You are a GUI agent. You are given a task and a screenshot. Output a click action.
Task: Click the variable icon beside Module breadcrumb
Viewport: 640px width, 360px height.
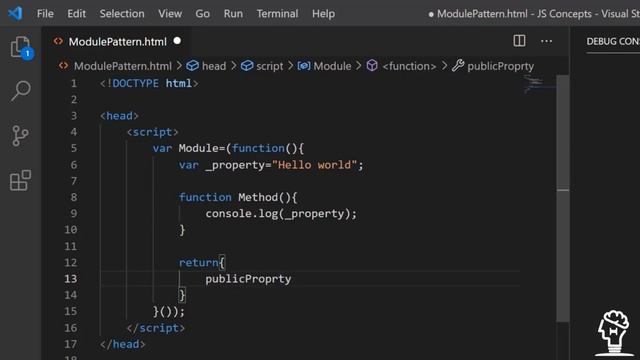click(x=304, y=66)
